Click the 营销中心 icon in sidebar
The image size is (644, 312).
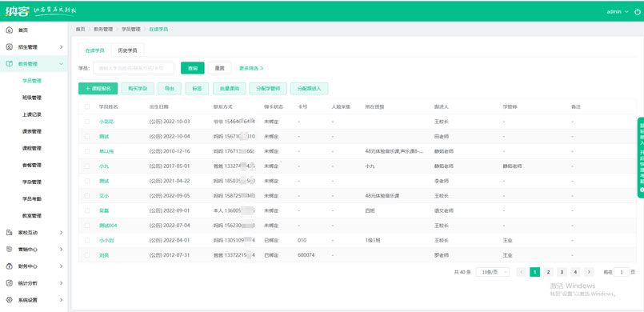(x=10, y=249)
